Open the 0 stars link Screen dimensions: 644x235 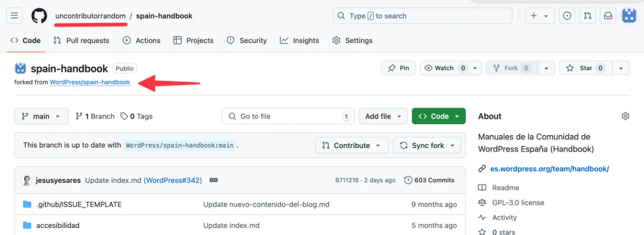503,232
